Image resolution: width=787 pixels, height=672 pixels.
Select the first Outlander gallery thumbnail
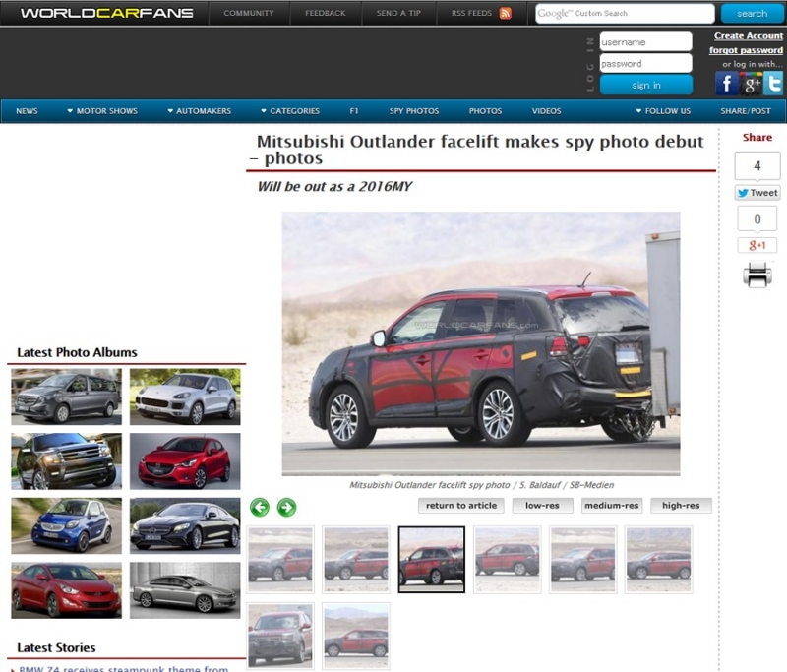(x=280, y=560)
